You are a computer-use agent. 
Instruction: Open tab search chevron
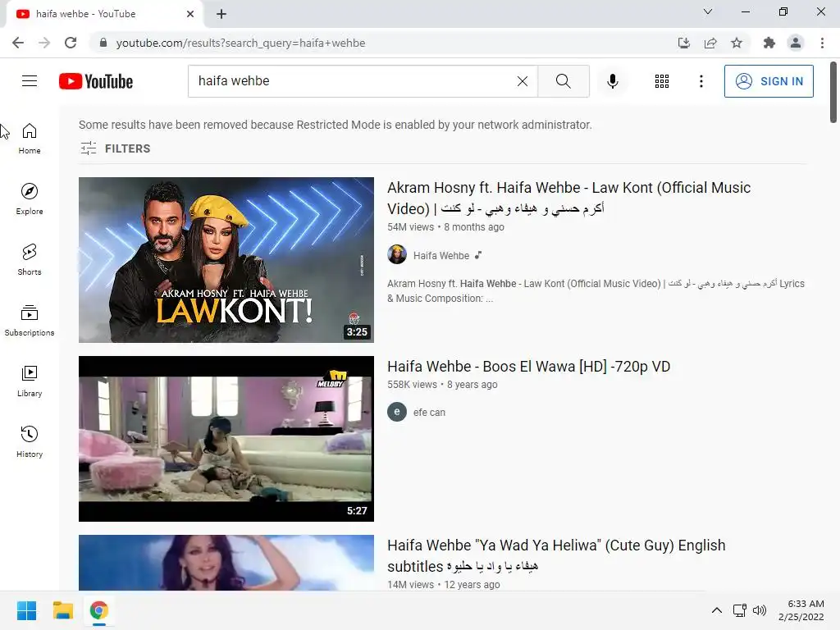point(708,11)
